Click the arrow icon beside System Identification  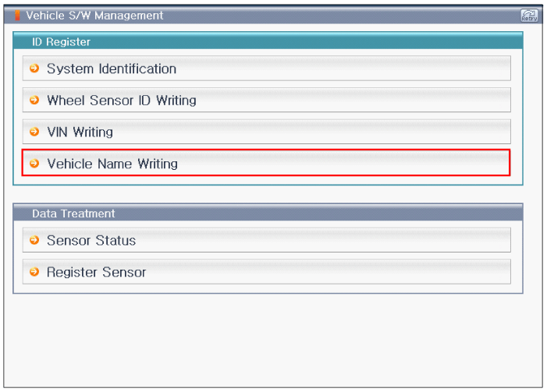34,69
